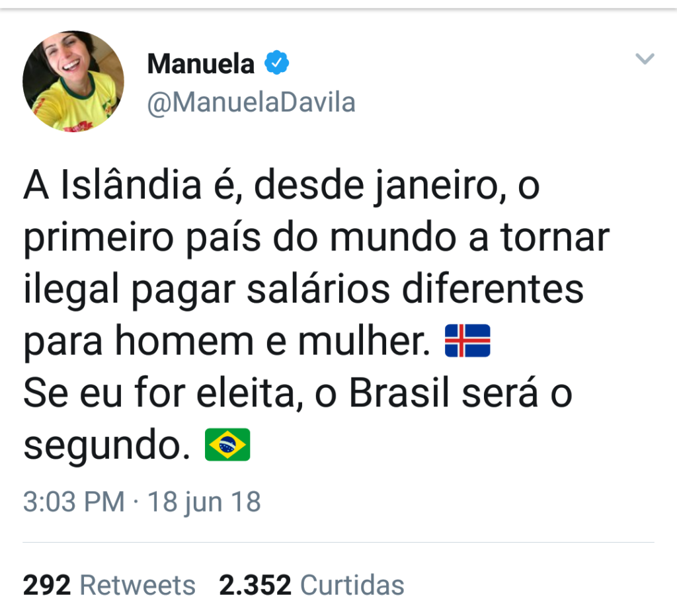
Task: Click the Retweets label
Action: tap(138, 585)
